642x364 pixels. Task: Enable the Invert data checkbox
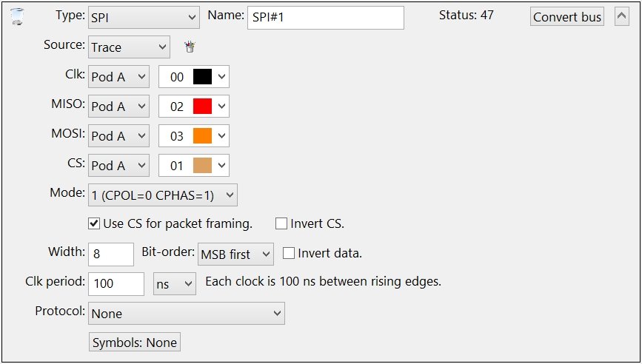pyautogui.click(x=289, y=253)
